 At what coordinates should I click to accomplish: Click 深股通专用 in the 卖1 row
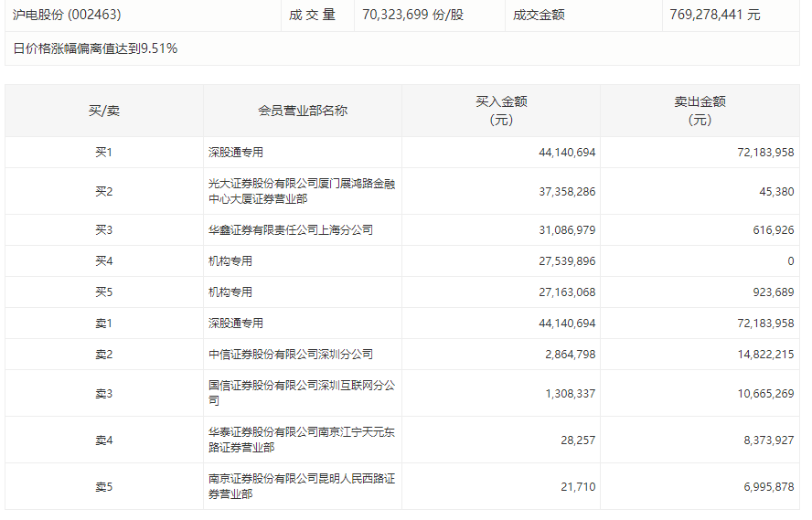(x=236, y=323)
